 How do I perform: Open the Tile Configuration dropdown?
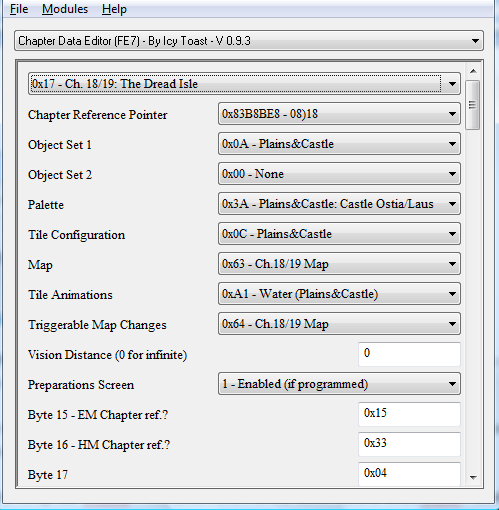[339, 234]
